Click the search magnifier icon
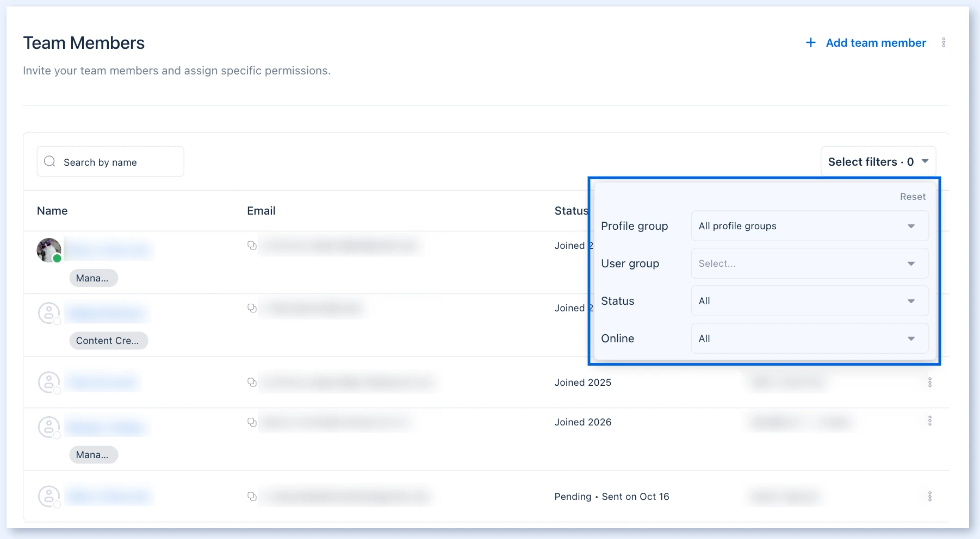This screenshot has height=539, width=980. [x=49, y=161]
